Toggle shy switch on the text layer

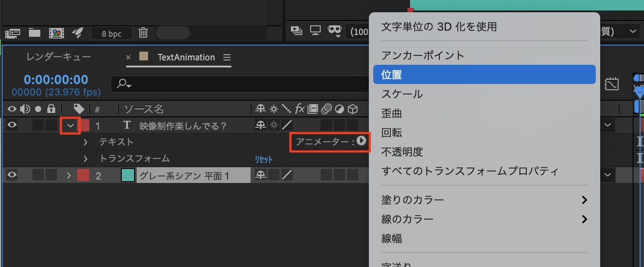[x=261, y=125]
